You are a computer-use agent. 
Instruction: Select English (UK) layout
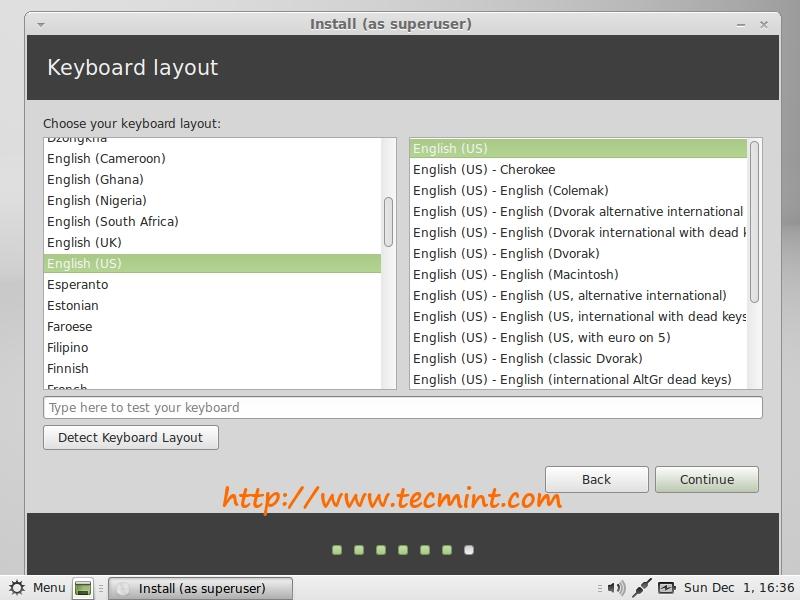[212, 242]
